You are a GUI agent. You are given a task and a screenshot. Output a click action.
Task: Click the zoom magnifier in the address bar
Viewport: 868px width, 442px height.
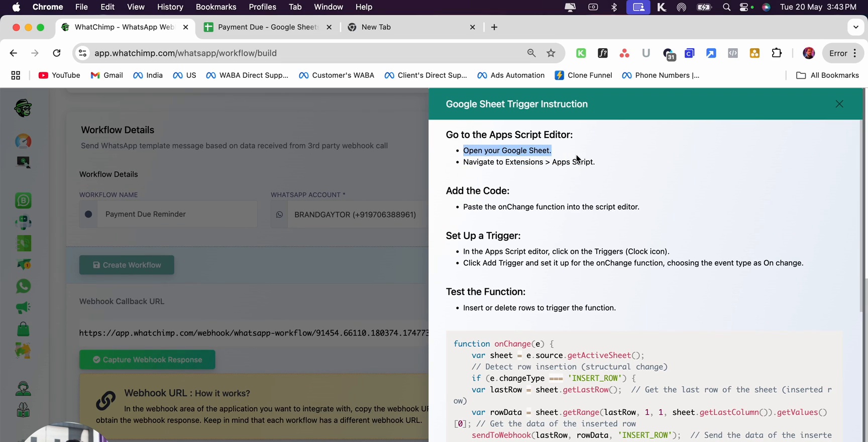coord(531,53)
